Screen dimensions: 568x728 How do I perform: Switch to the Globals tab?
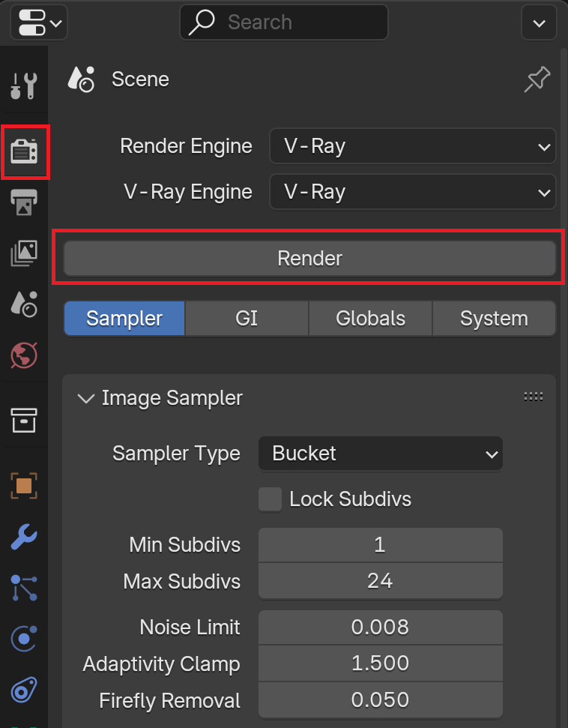370,319
